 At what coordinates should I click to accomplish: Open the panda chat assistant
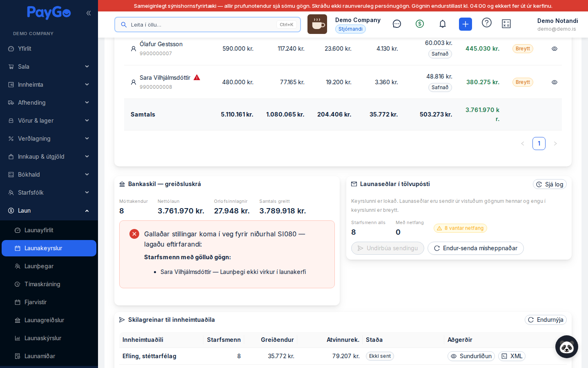tap(567, 347)
